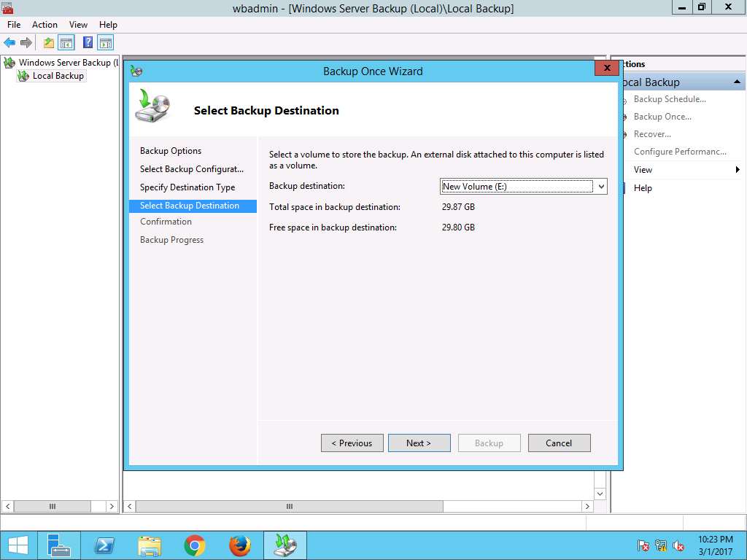Select Backup Options wizard step

171,151
